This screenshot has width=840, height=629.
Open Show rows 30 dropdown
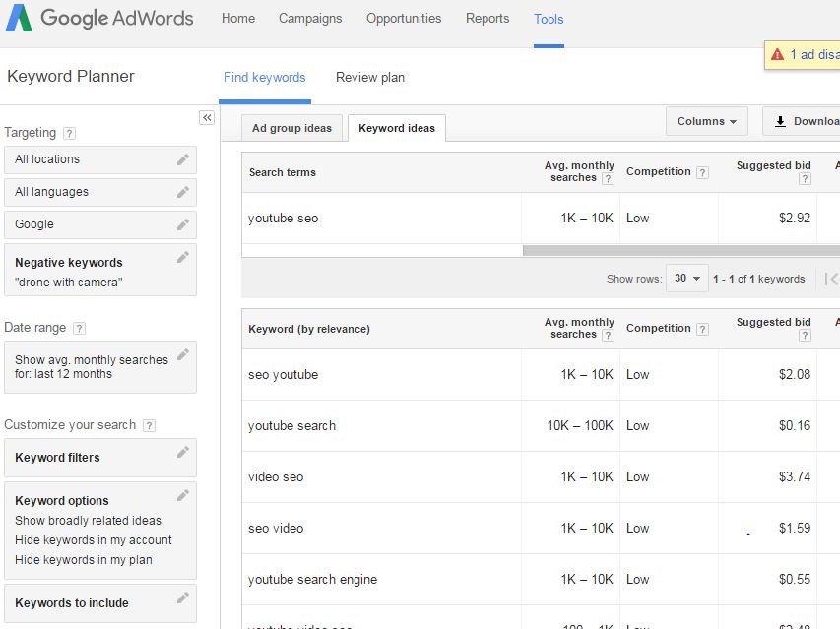[687, 279]
